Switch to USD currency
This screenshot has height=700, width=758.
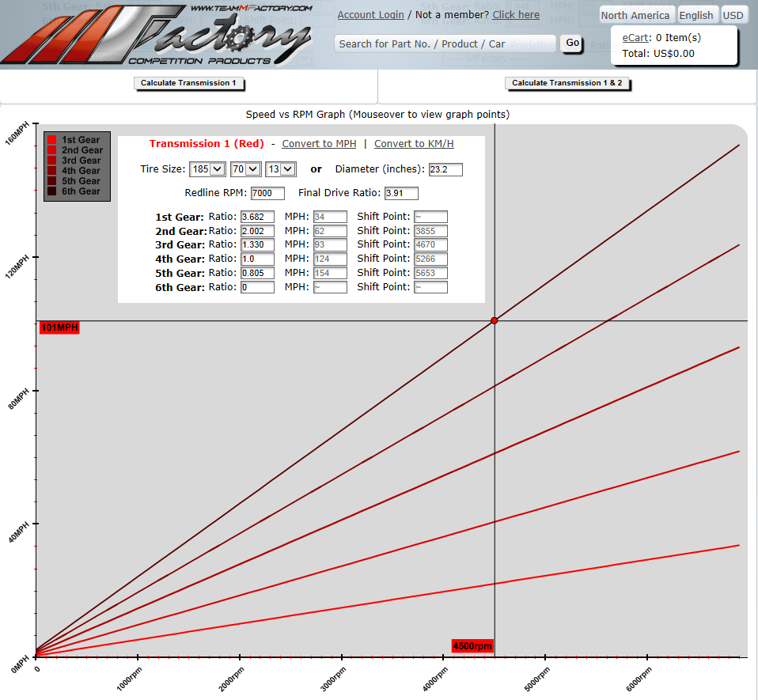[733, 14]
